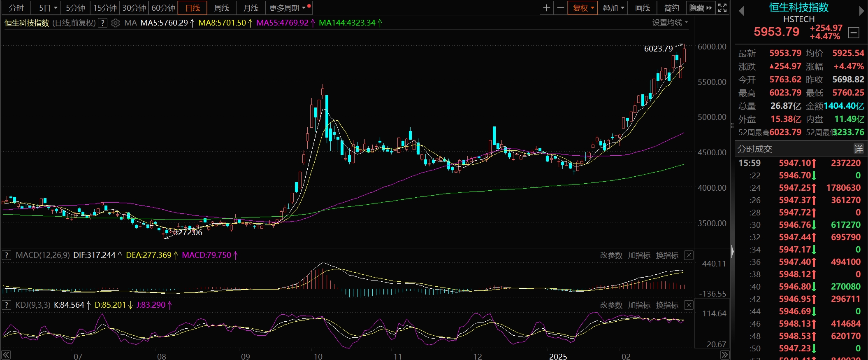The height and width of the screenshot is (360, 868).
Task: Zoom out chart with minus button
Action: pos(560,8)
